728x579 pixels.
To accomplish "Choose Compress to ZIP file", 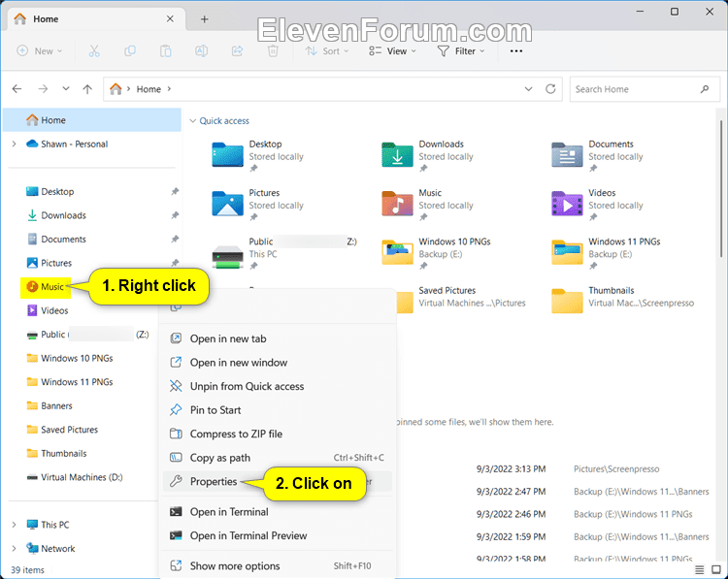I will [x=278, y=434].
